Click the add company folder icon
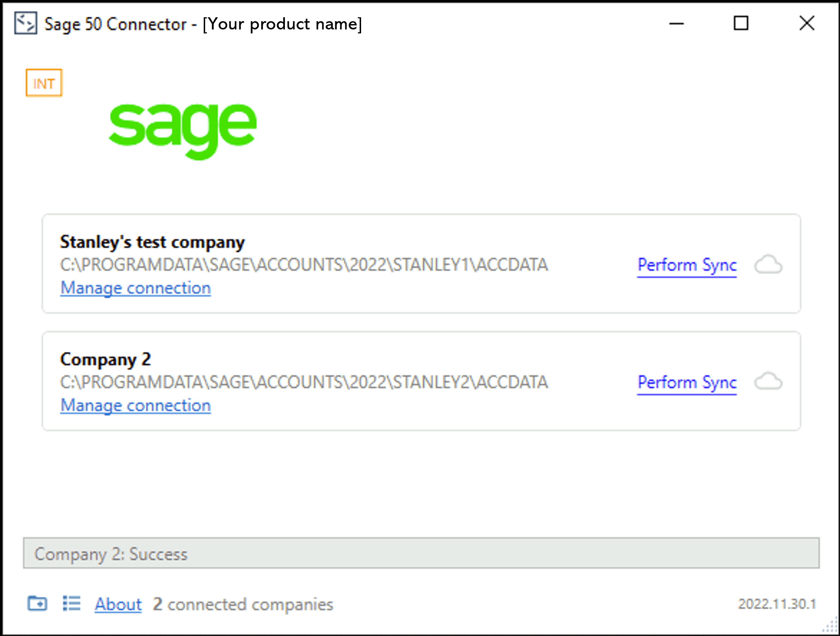The image size is (840, 636). click(37, 603)
